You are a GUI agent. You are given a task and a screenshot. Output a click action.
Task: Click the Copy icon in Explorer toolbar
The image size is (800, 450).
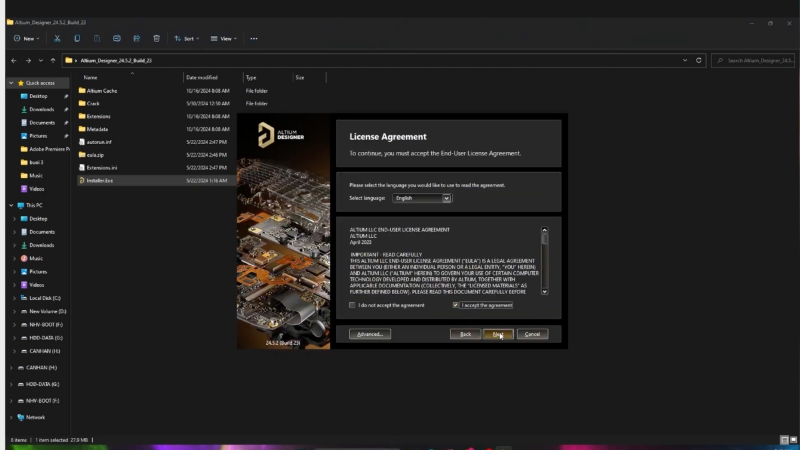pyautogui.click(x=77, y=39)
